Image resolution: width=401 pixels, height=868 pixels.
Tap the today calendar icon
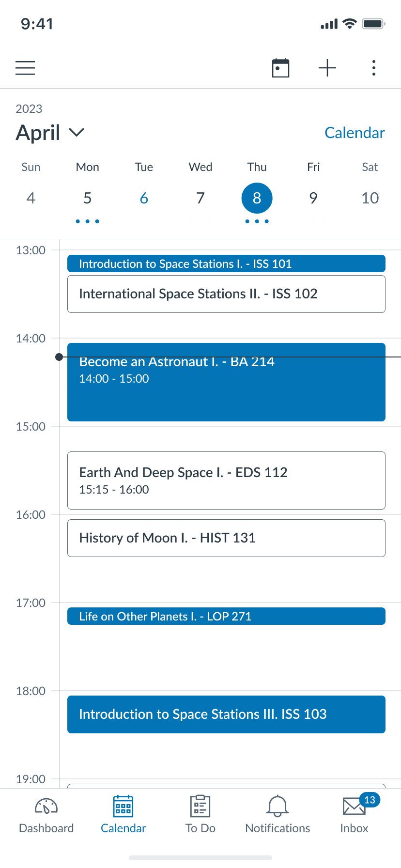280,68
